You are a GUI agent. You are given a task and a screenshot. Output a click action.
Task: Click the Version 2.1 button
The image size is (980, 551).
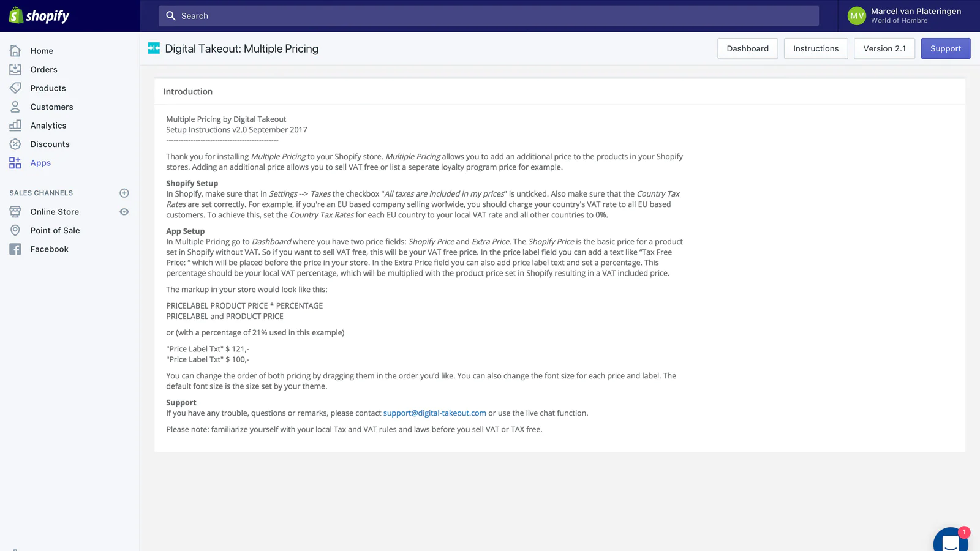pyautogui.click(x=884, y=48)
